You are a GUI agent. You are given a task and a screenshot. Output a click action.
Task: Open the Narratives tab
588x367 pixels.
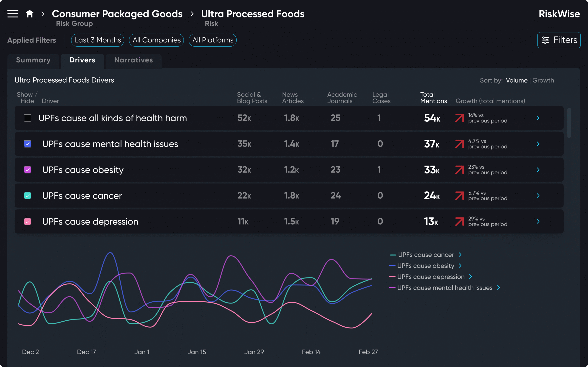tap(134, 60)
